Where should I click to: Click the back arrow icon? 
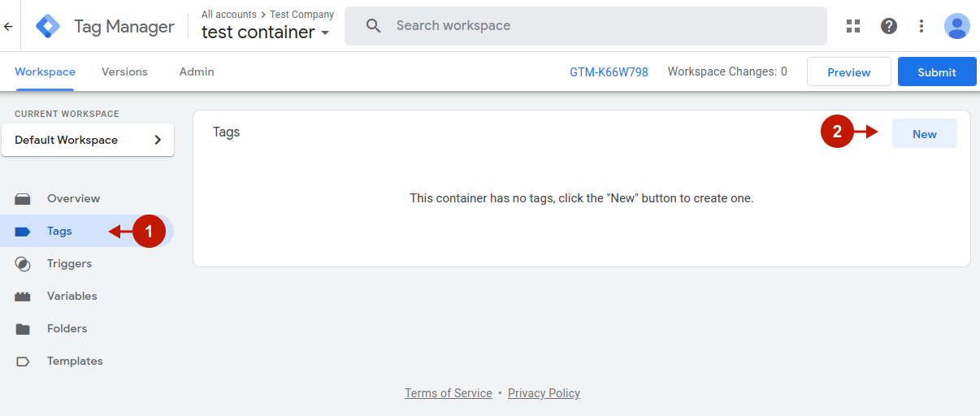(x=8, y=26)
